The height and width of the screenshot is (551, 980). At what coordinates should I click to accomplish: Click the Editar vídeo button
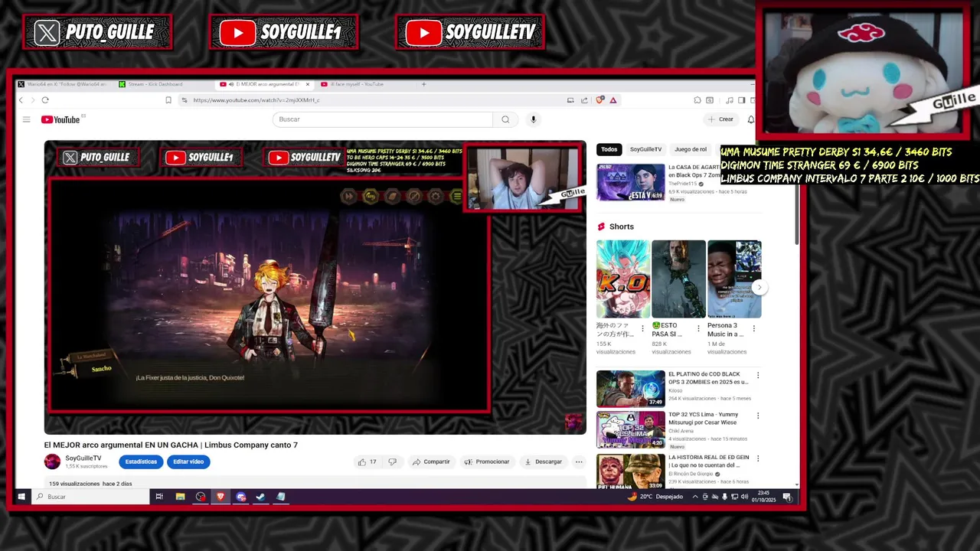(188, 461)
